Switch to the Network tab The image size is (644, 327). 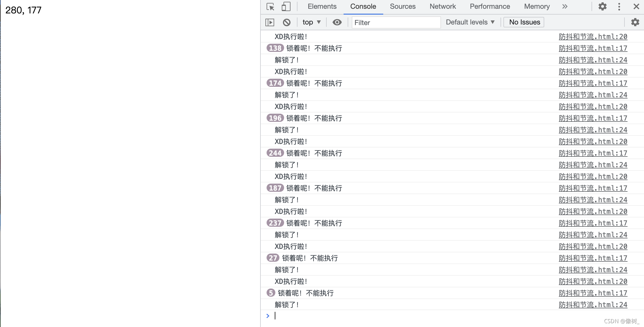pyautogui.click(x=442, y=6)
